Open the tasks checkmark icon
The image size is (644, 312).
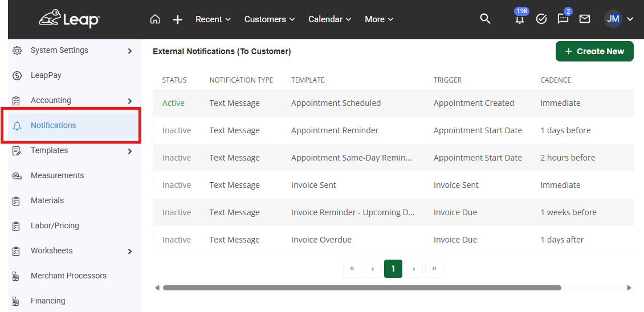[542, 19]
